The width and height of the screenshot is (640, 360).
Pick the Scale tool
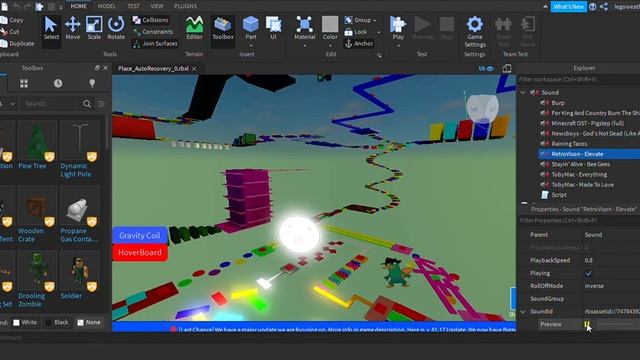click(x=94, y=29)
